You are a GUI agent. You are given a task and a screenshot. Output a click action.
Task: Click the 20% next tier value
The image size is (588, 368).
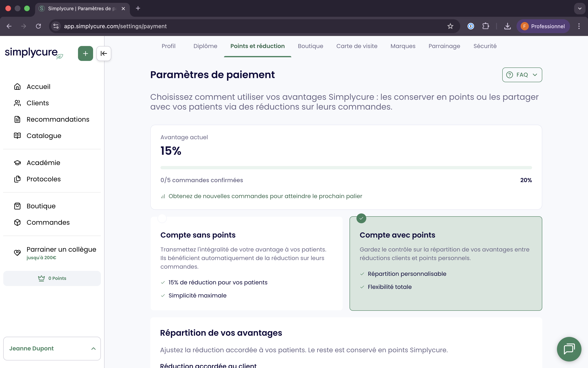(x=526, y=180)
